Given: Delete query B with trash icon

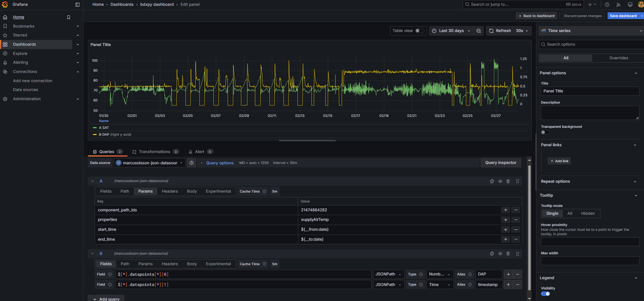Looking at the screenshot, I should coord(508,254).
